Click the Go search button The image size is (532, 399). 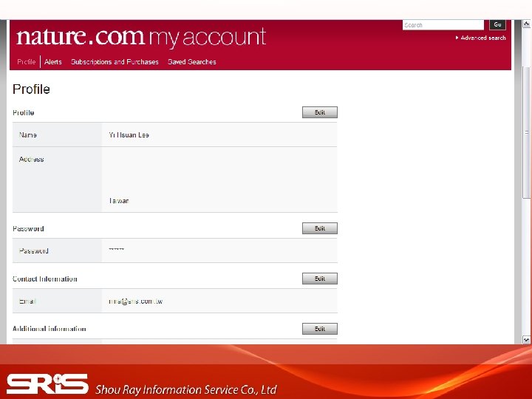pos(497,25)
